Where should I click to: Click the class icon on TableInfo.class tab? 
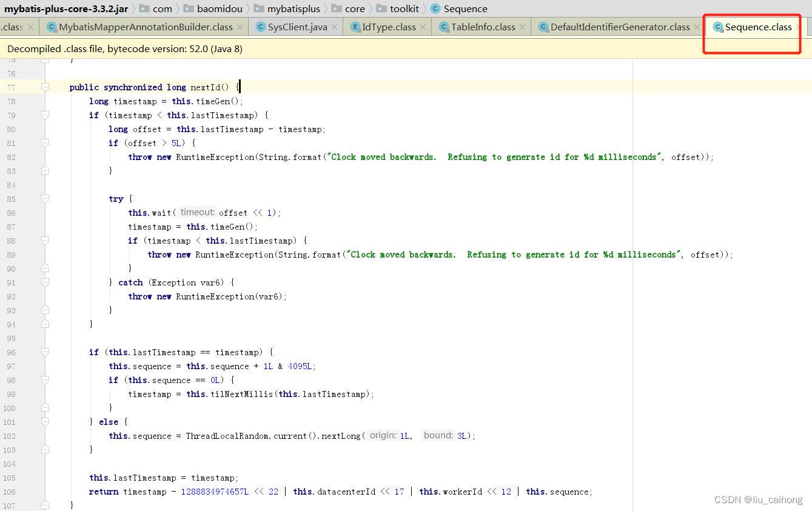(x=444, y=27)
